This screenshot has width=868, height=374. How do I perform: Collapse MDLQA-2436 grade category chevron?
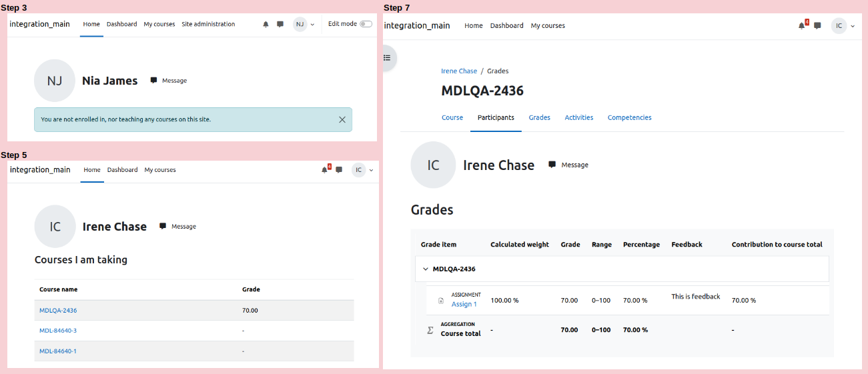coord(426,269)
